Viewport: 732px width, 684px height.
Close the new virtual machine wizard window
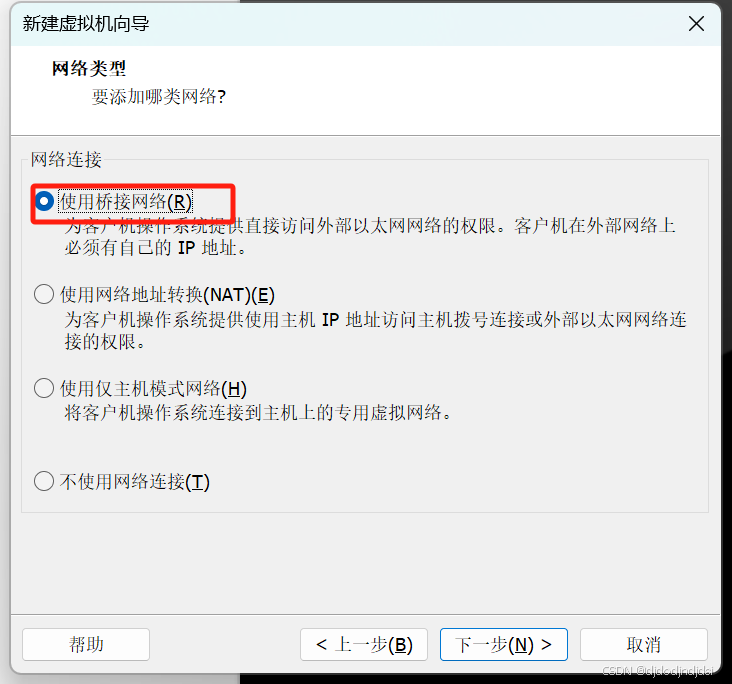click(696, 23)
